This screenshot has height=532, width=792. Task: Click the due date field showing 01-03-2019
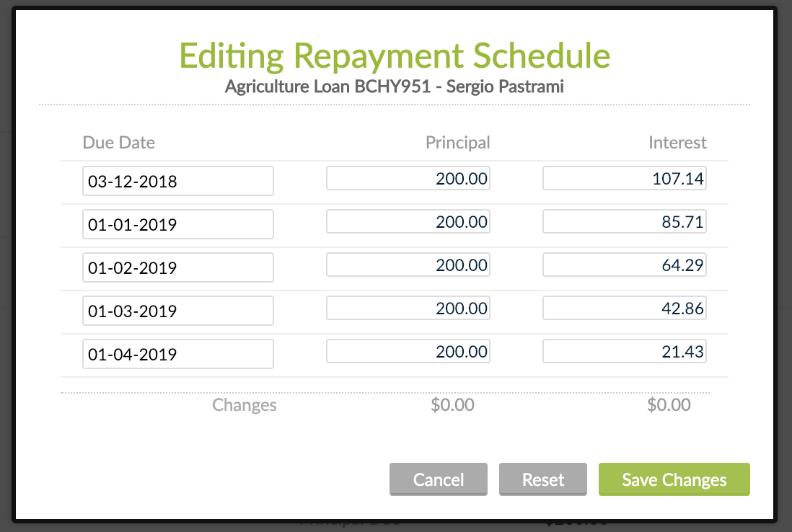coord(177,311)
